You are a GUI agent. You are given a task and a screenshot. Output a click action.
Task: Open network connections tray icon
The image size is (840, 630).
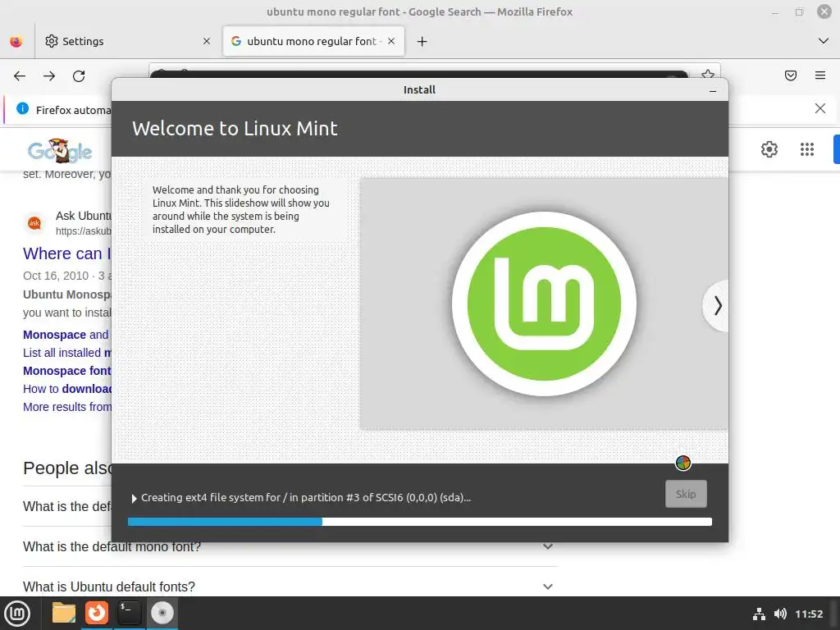[x=759, y=614]
